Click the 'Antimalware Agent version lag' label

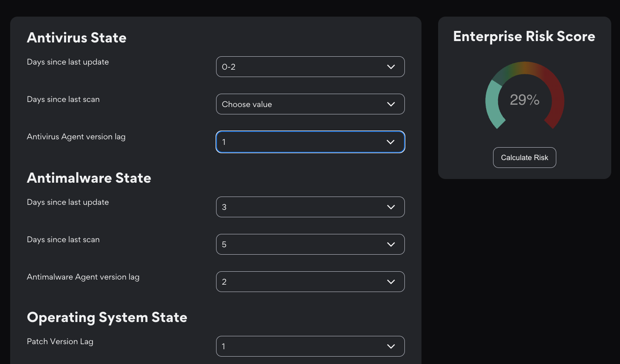pyautogui.click(x=83, y=277)
